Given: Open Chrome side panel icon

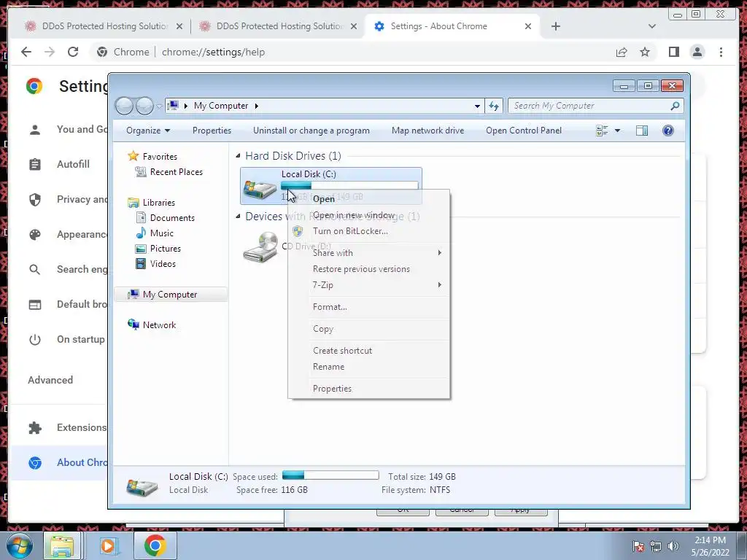Looking at the screenshot, I should [x=673, y=52].
